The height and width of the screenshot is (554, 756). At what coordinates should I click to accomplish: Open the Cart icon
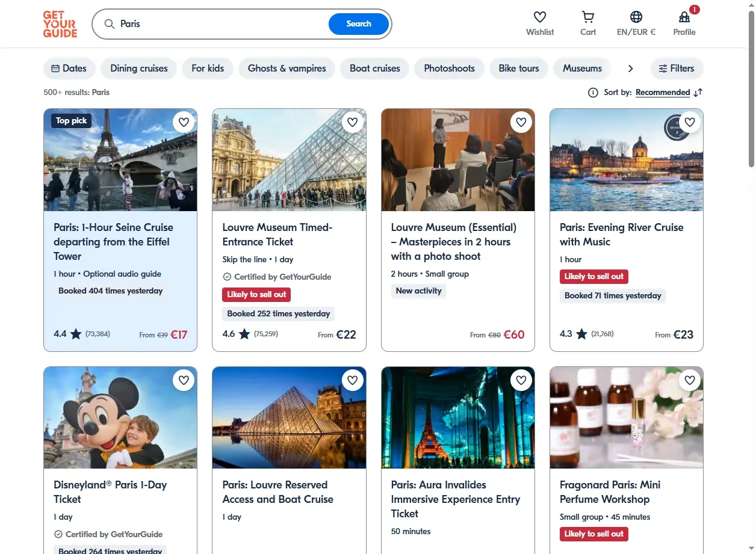[x=588, y=17]
